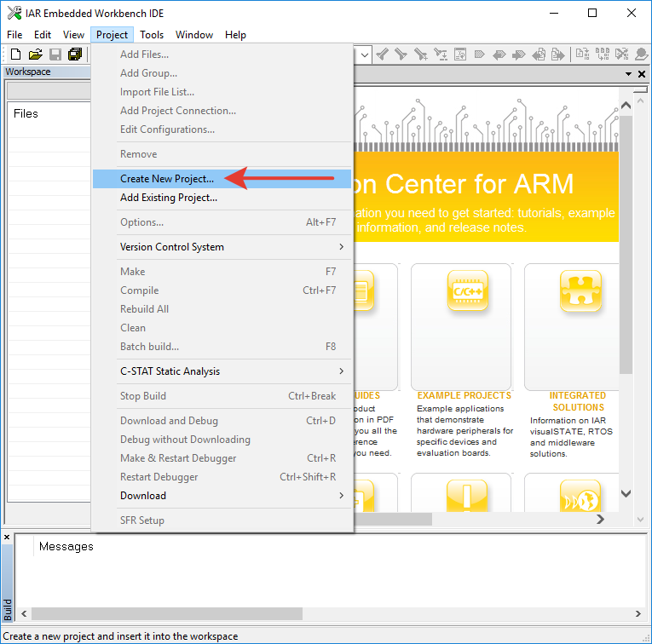Click the EXAMPLE PROJECTS heading link

tap(464, 396)
